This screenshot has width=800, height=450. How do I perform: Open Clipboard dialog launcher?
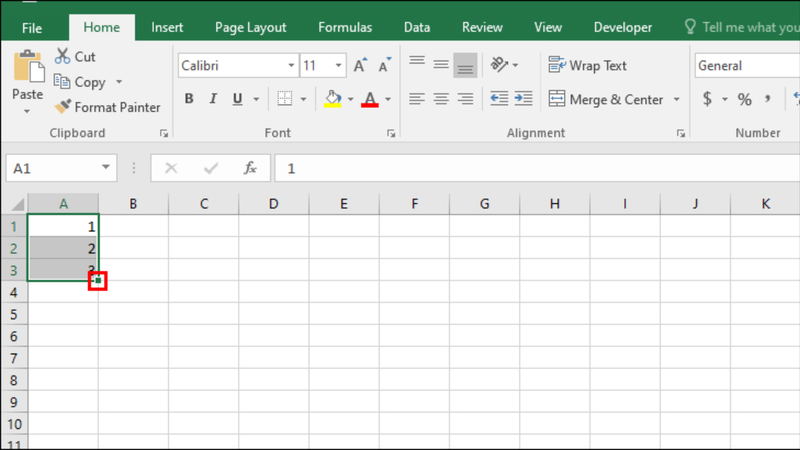[164, 134]
